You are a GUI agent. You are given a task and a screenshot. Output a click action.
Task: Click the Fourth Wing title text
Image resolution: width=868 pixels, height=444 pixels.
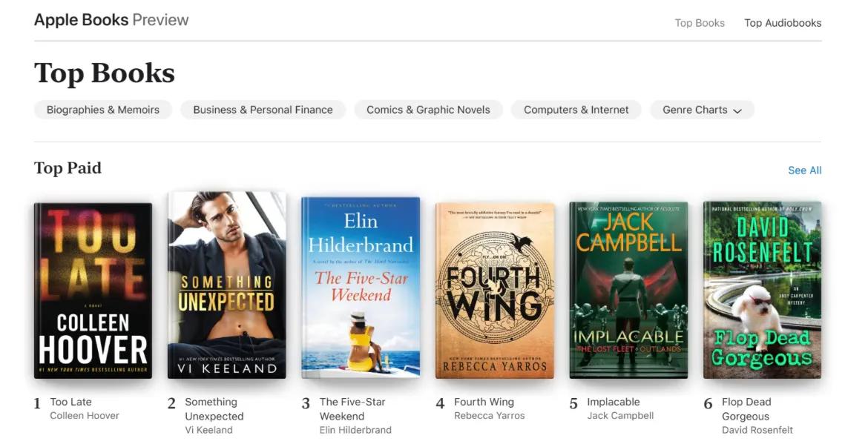(x=484, y=402)
